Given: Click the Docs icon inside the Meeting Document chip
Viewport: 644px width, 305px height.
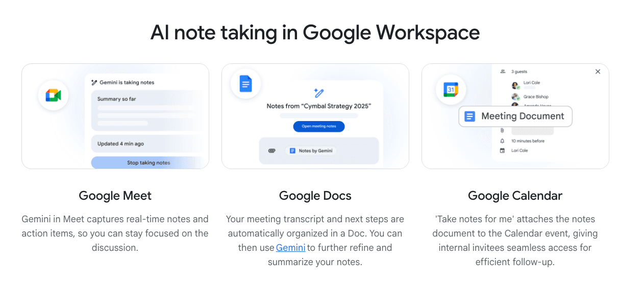Looking at the screenshot, I should click(x=470, y=116).
